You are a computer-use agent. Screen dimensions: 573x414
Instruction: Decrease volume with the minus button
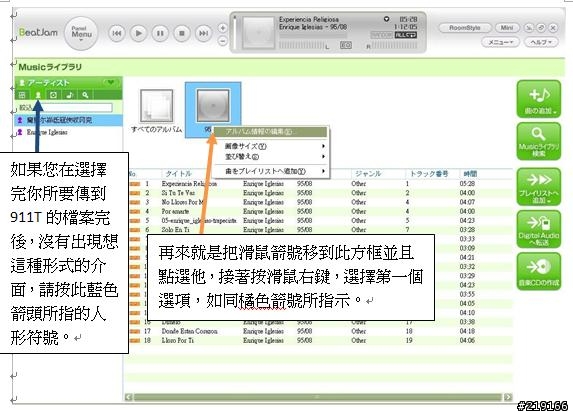click(223, 41)
